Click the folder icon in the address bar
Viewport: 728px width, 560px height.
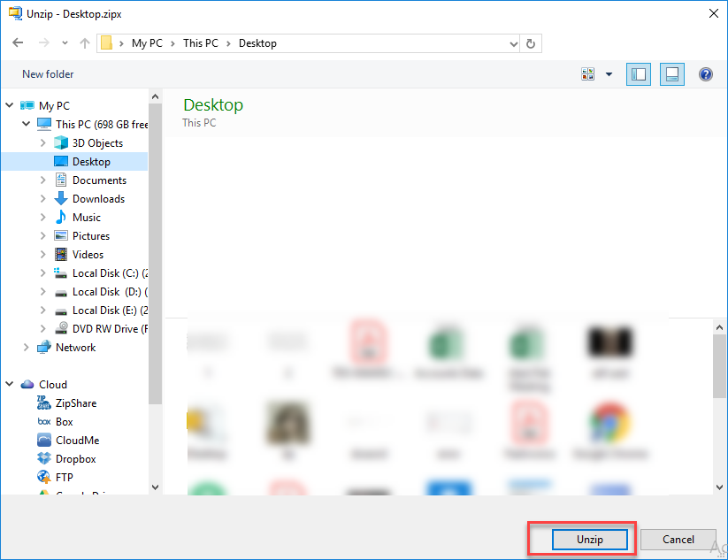pyautogui.click(x=107, y=43)
